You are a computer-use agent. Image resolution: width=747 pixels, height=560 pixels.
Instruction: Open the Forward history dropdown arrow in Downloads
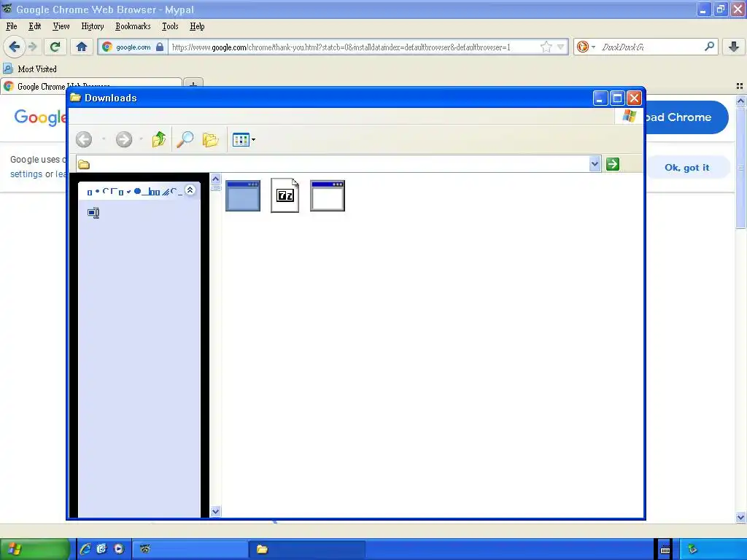coord(141,139)
